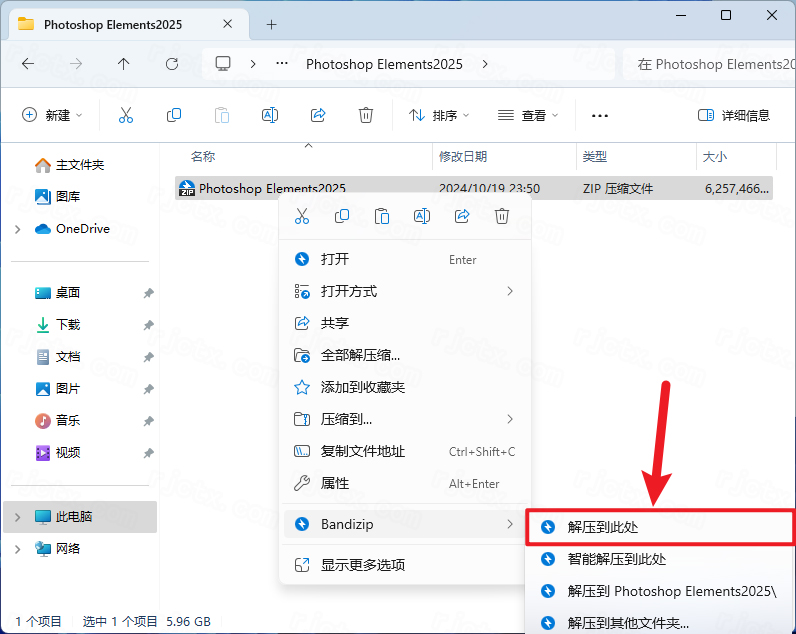Open the See more three-dot toolbar menu
This screenshot has height=634, width=796.
pos(600,116)
